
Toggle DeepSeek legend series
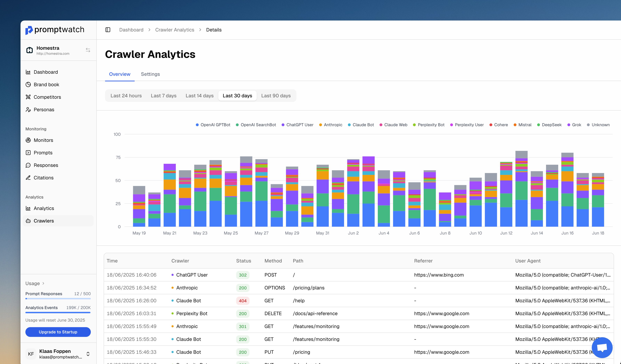[x=549, y=125]
